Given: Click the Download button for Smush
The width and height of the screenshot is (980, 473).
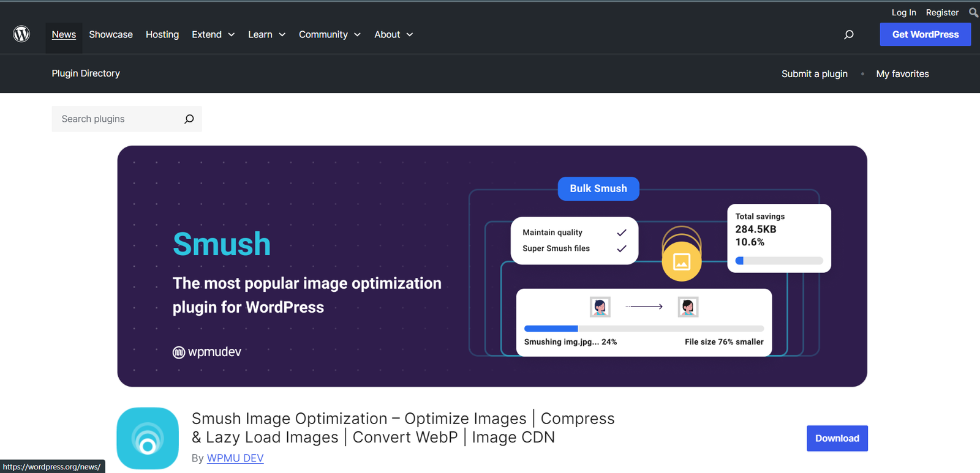Looking at the screenshot, I should [837, 438].
